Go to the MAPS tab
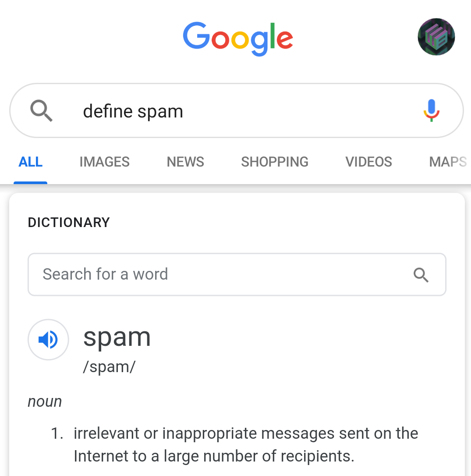471x476 pixels. [x=448, y=162]
